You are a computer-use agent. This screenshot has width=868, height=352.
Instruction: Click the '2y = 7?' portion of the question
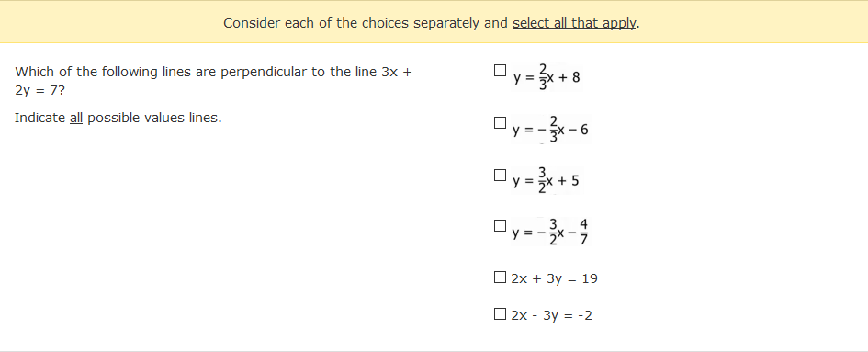pyautogui.click(x=39, y=90)
